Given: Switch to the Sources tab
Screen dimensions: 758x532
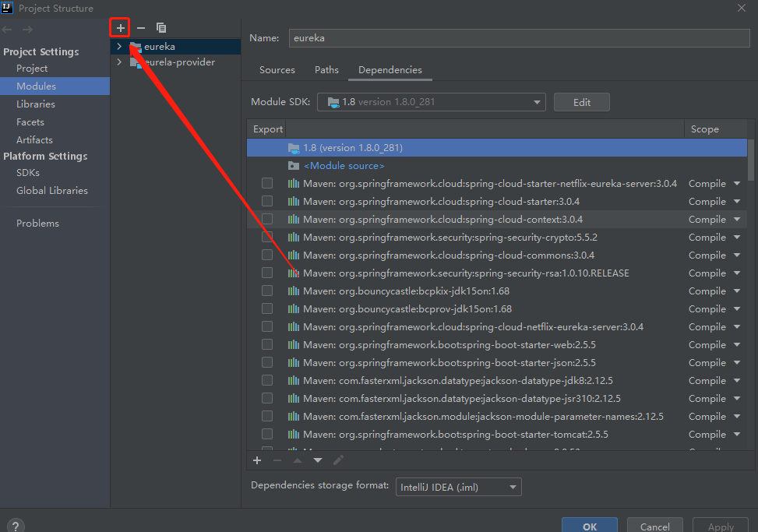Looking at the screenshot, I should [x=277, y=70].
